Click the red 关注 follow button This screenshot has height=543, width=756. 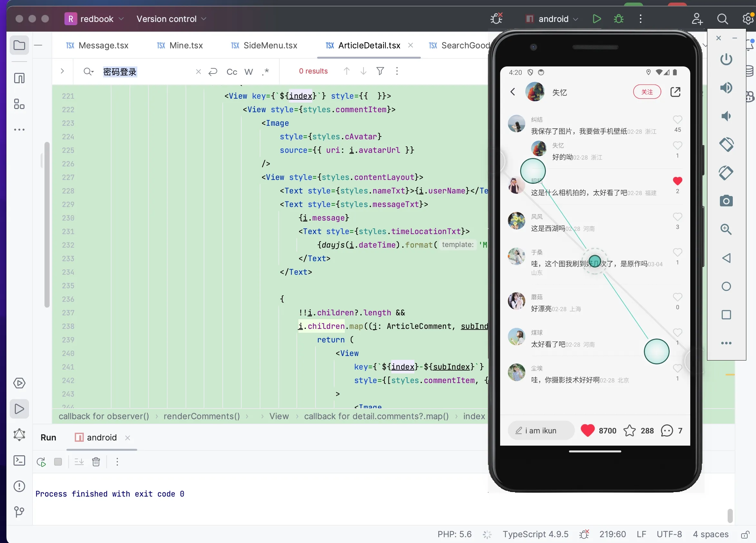point(647,92)
